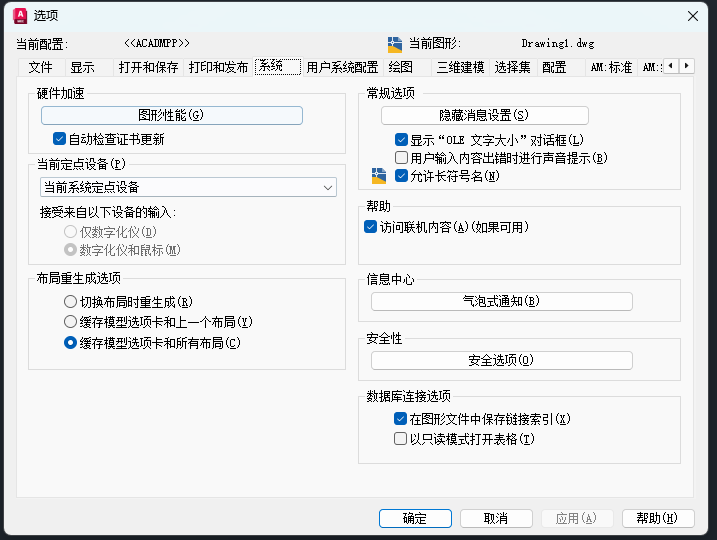Open 帮助 button at dialog bottom
This screenshot has height=540, width=717.
tap(658, 518)
